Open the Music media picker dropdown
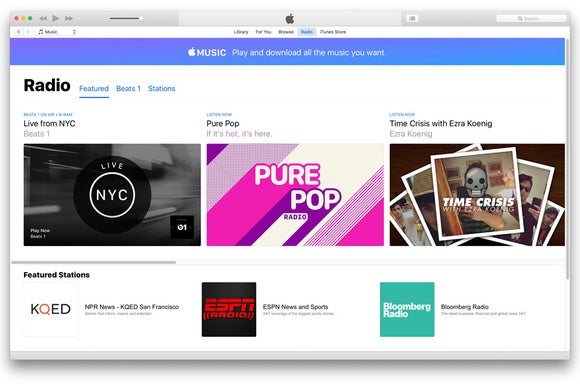Screen dimensions: 580x387 point(57,32)
